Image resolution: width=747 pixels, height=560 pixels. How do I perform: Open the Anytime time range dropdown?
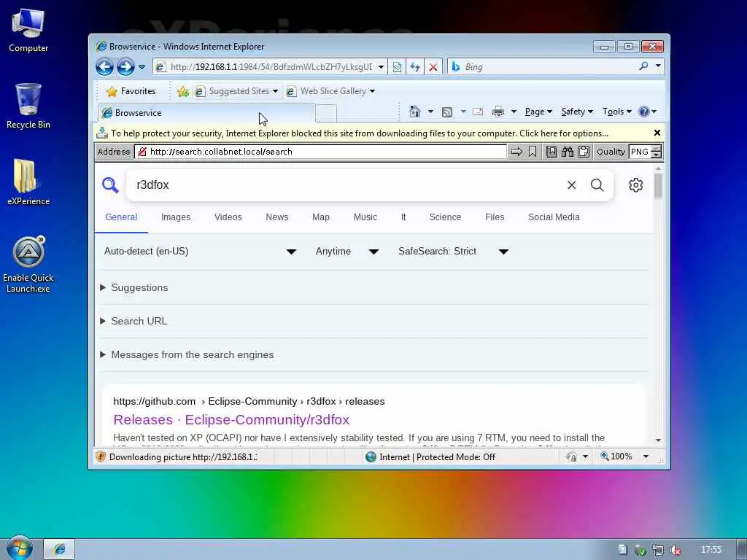click(347, 252)
